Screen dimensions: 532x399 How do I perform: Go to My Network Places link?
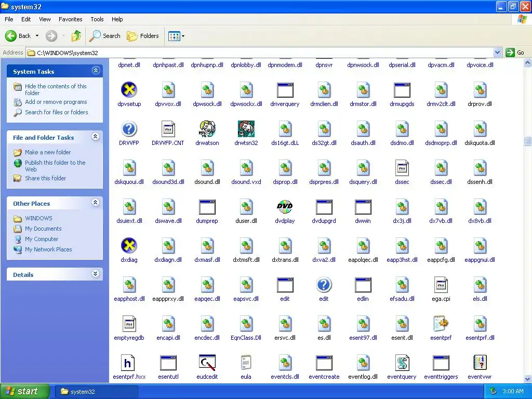48,249
